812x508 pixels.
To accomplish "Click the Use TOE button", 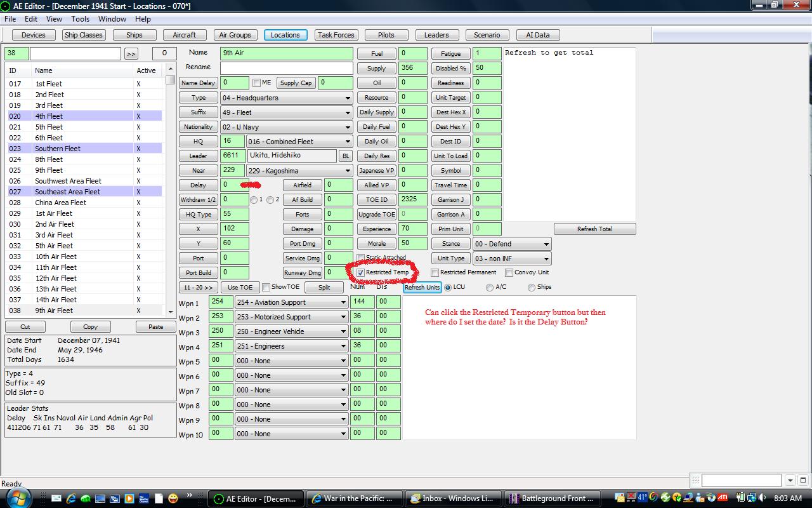I will 240,288.
